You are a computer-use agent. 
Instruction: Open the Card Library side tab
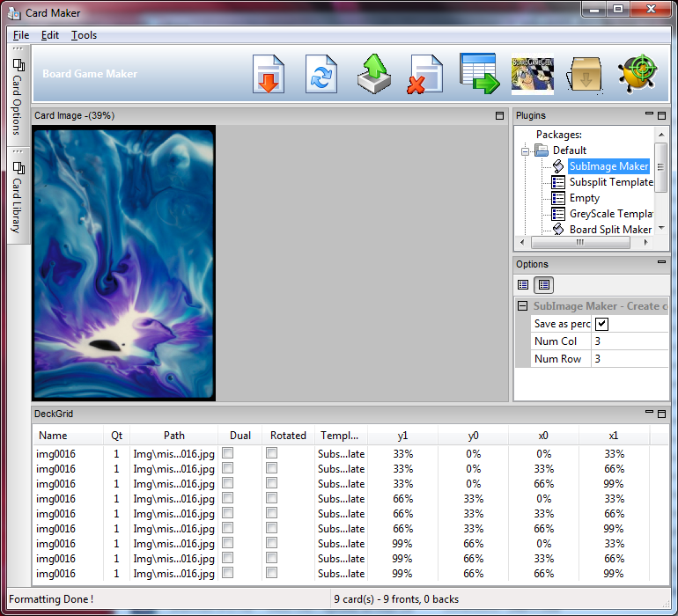pos(18,196)
